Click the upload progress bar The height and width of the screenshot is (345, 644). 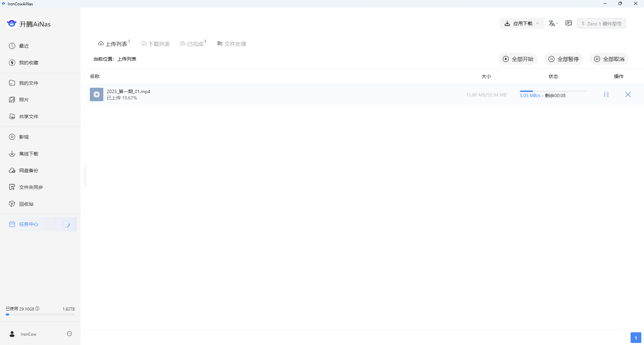click(x=553, y=91)
